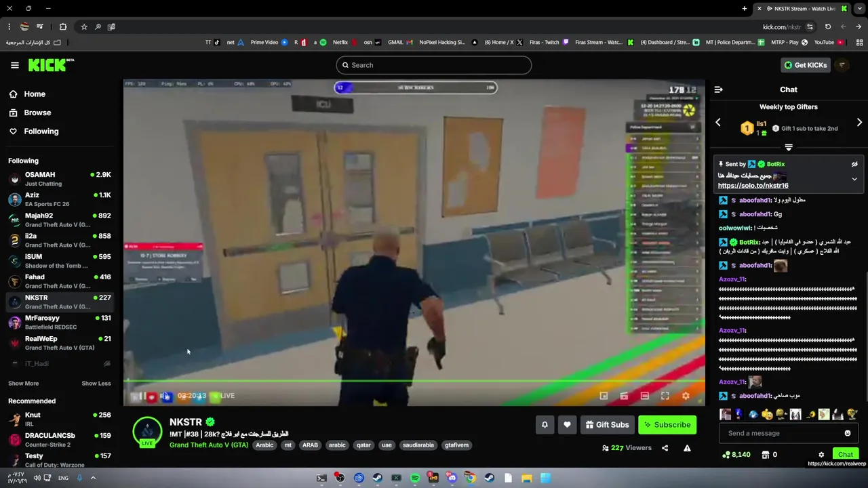Toggle mini player mode icon
This screenshot has width=868, height=488.
pos(604,396)
